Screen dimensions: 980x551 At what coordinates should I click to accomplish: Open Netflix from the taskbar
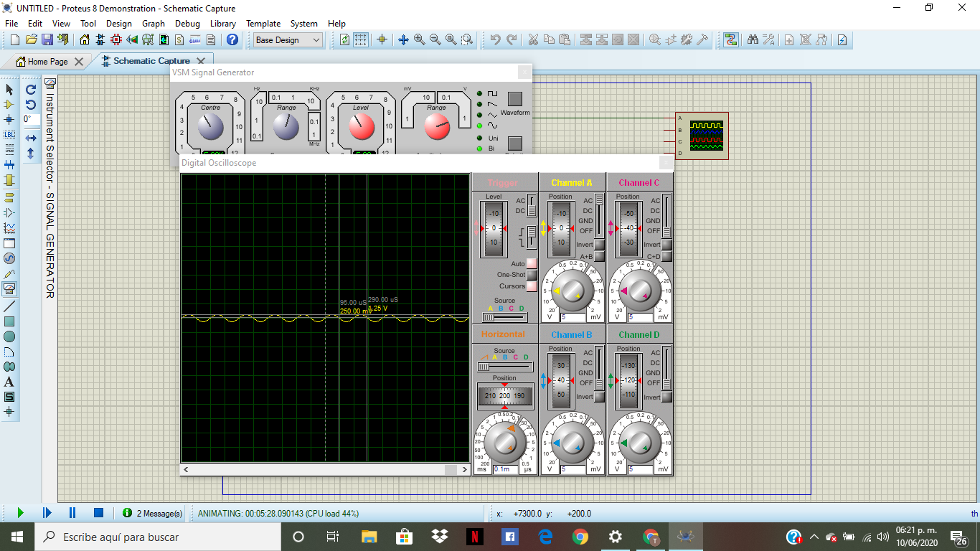pyautogui.click(x=474, y=537)
